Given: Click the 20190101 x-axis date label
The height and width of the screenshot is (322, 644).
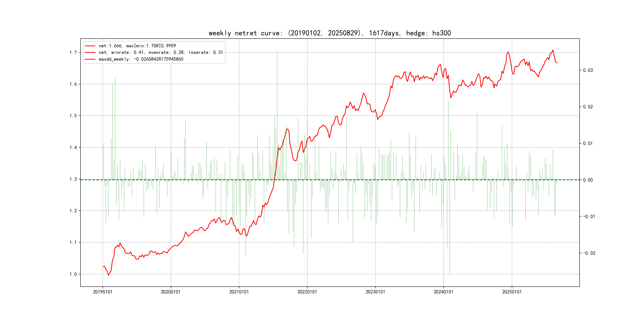Looking at the screenshot, I should pyautogui.click(x=103, y=292).
